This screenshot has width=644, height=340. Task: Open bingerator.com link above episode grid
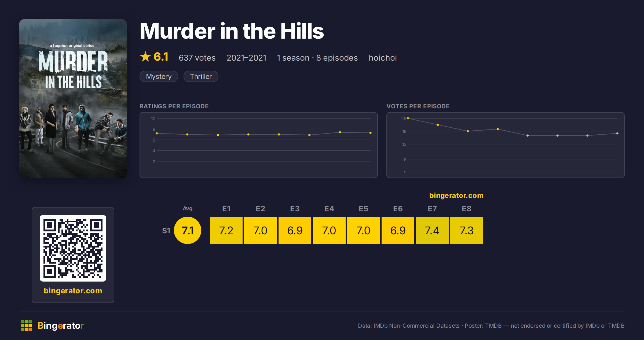tap(456, 195)
